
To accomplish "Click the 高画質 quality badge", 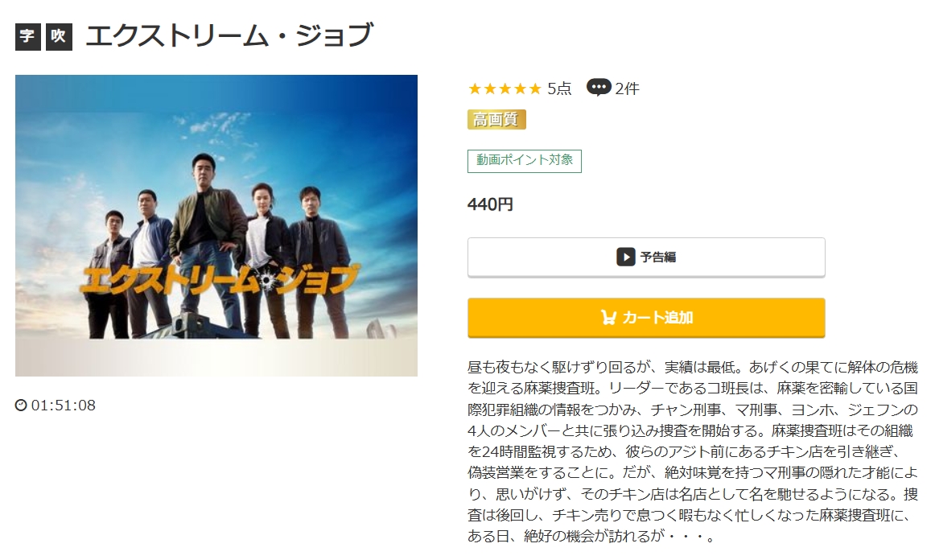I will (x=496, y=119).
